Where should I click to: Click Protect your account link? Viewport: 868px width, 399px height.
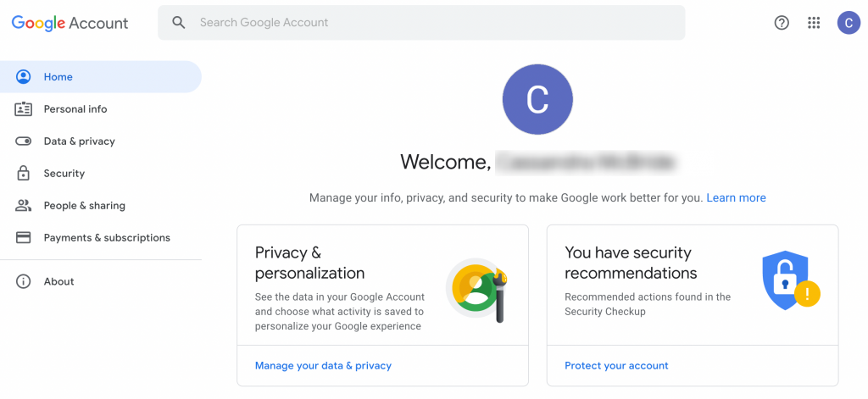point(616,366)
